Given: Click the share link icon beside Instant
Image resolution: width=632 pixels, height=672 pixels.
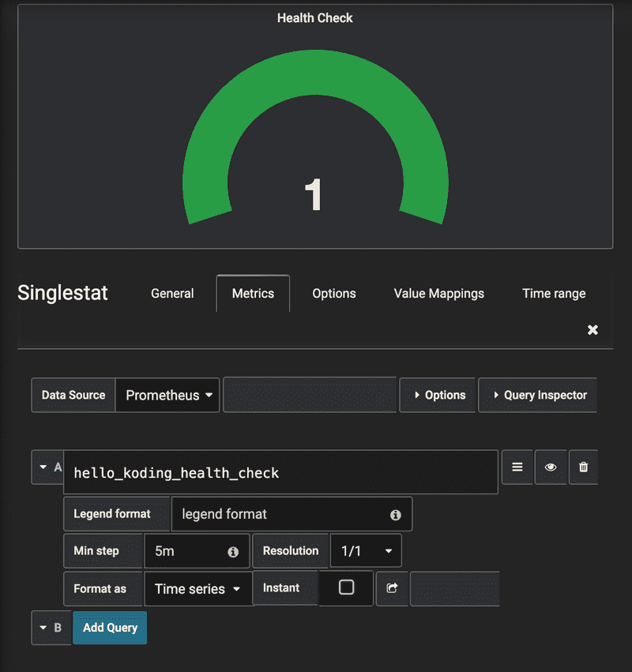Looking at the screenshot, I should pos(392,588).
